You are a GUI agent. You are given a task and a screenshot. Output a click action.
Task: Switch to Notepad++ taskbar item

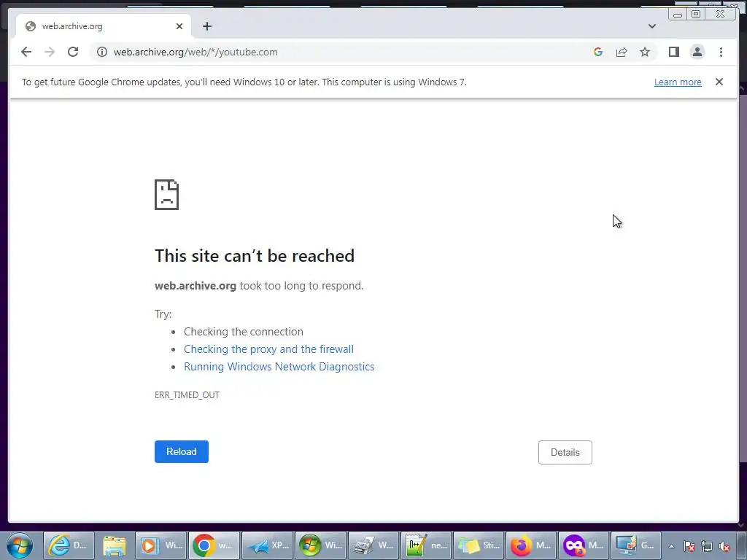click(x=426, y=545)
